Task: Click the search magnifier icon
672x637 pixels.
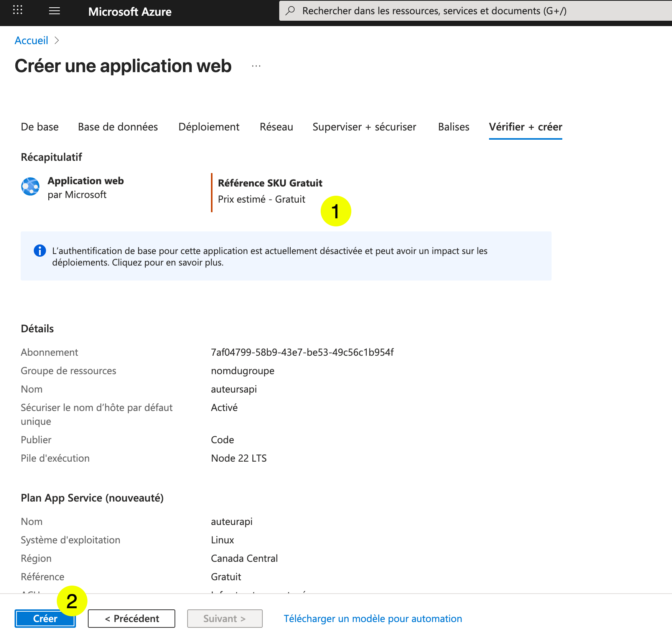Action: pos(290,11)
